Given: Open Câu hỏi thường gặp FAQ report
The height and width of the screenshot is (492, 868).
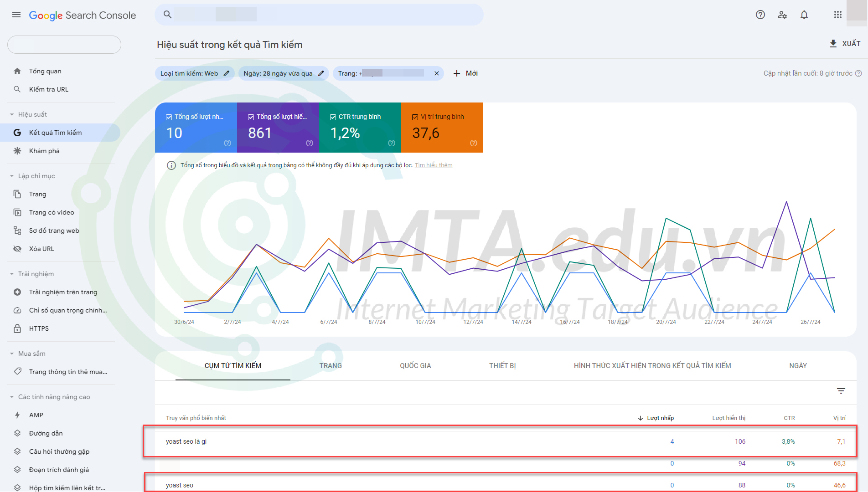Looking at the screenshot, I should [59, 451].
